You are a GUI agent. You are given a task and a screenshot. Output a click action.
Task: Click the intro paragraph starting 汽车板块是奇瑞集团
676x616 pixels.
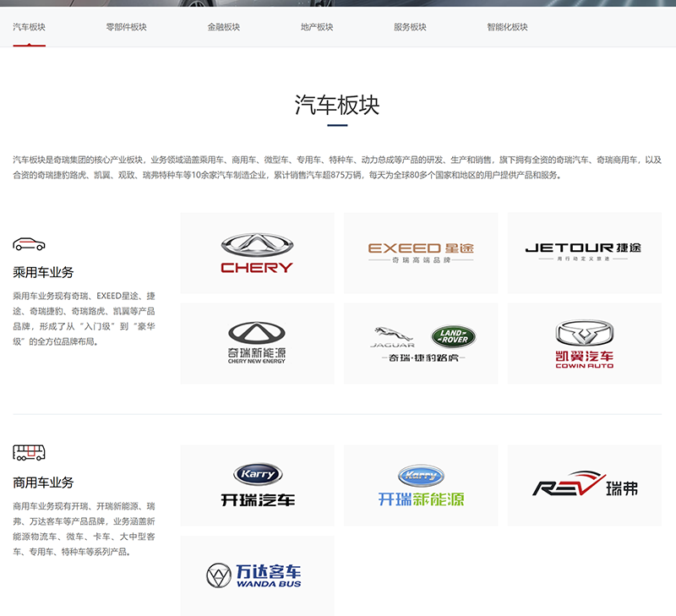pyautogui.click(x=337, y=167)
